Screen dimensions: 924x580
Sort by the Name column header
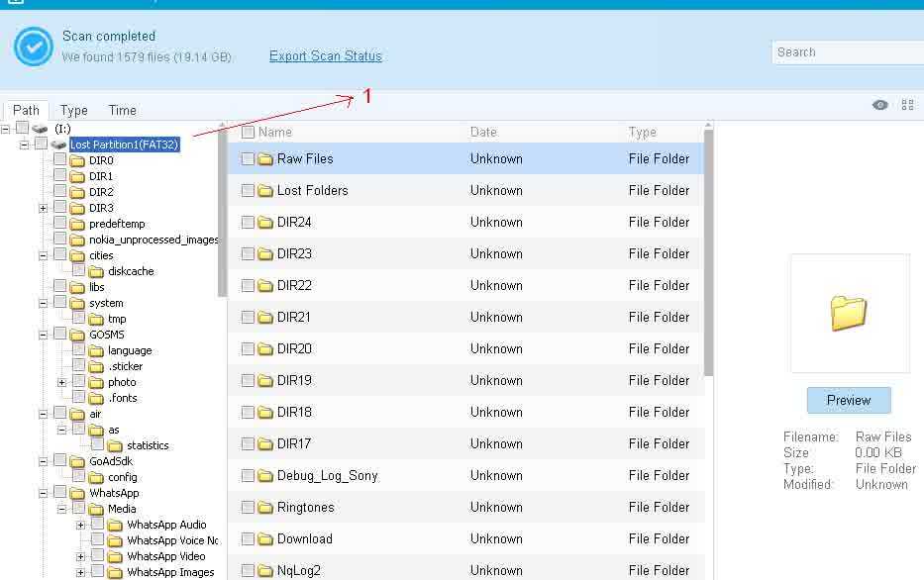click(275, 132)
